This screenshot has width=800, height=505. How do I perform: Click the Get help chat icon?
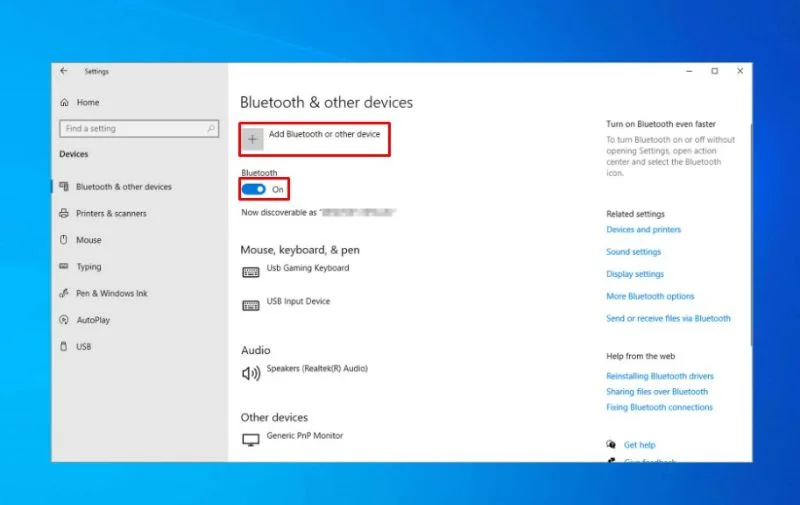(611, 444)
